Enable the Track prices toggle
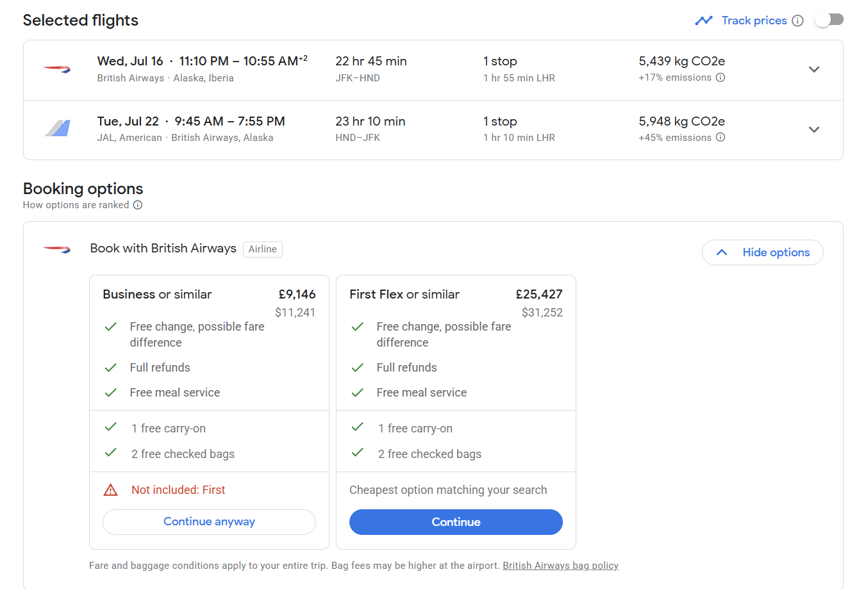 [x=829, y=20]
